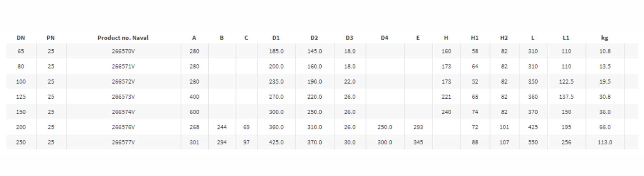Click product number 266574V cell

click(x=123, y=112)
